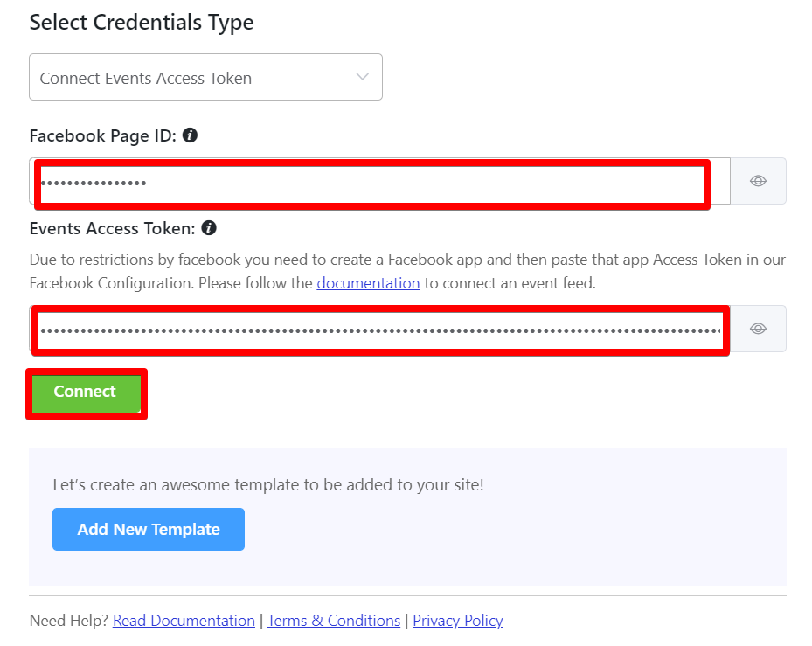Click the Facebook restrictions description paragraph
Screen dimensions: 812x646
pos(407,271)
